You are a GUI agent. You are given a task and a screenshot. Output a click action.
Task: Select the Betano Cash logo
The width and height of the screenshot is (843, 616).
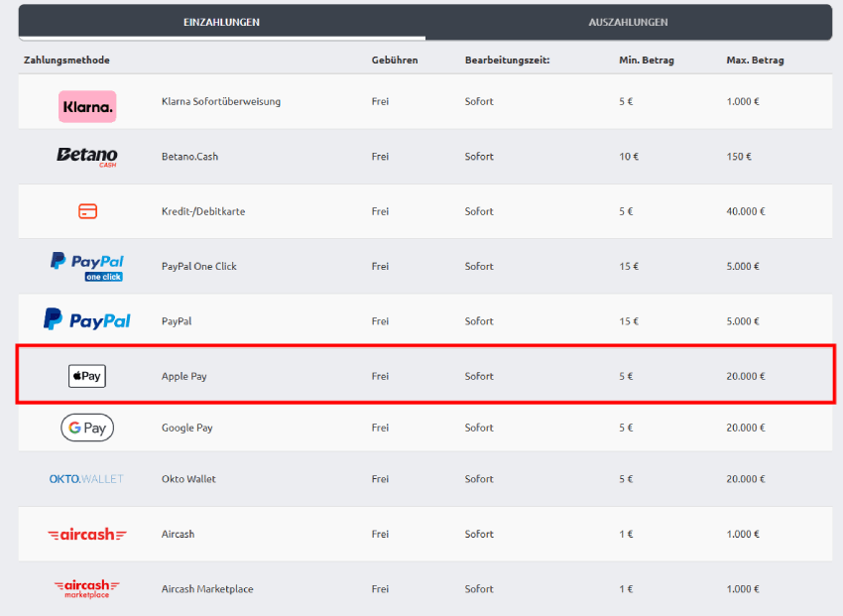87,157
